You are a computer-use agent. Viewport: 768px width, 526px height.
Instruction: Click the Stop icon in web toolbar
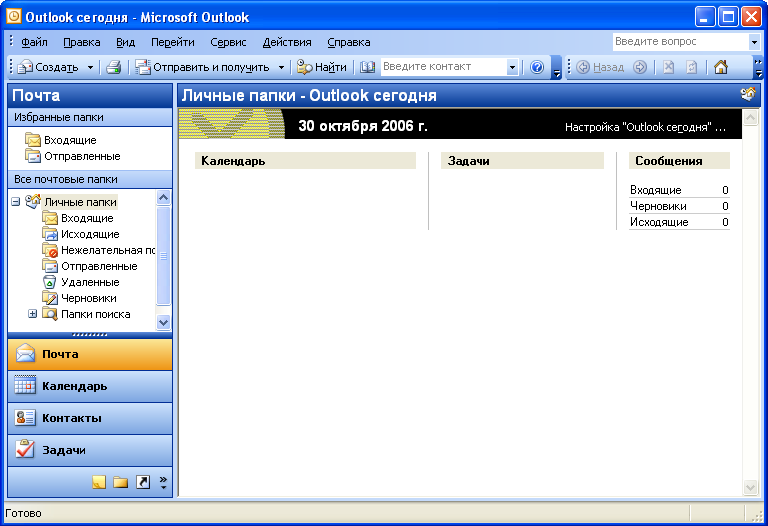669,67
